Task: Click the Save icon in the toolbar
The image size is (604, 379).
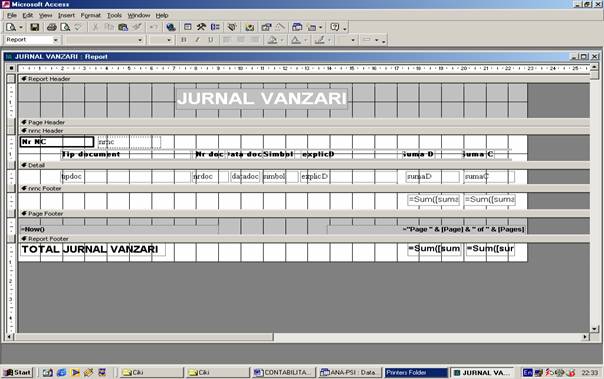Action: [x=35, y=27]
